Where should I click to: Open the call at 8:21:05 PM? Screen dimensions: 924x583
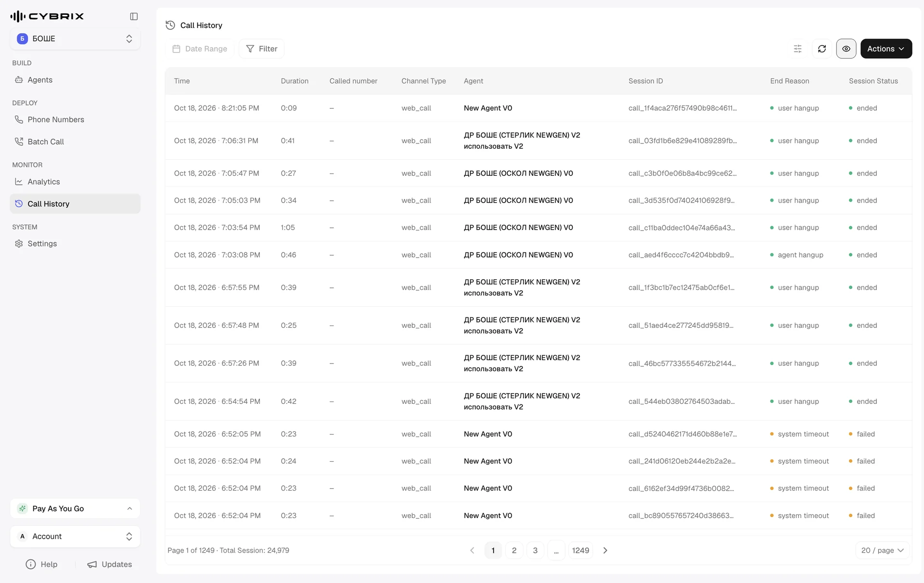(x=539, y=108)
